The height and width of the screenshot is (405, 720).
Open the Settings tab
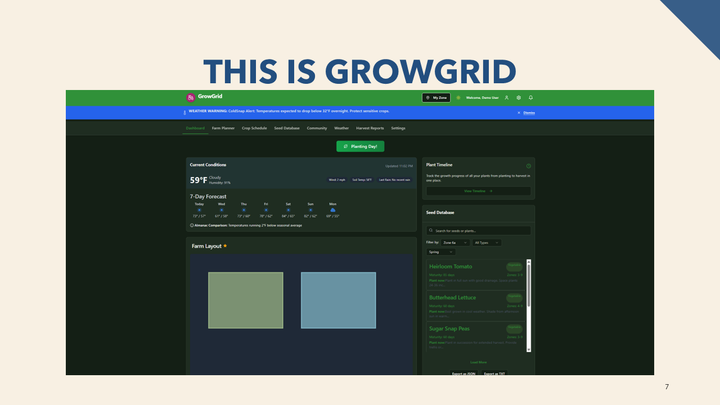[x=398, y=128]
